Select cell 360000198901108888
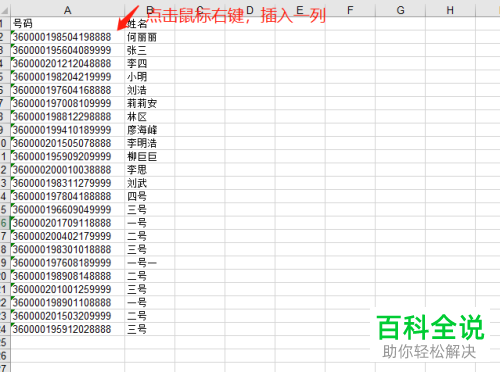The height and width of the screenshot is (372, 500). (x=67, y=303)
